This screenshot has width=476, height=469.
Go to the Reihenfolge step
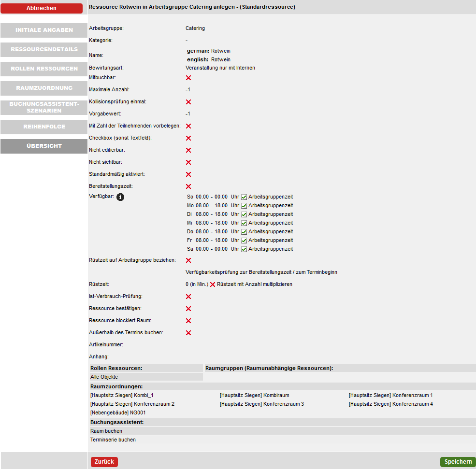44,127
